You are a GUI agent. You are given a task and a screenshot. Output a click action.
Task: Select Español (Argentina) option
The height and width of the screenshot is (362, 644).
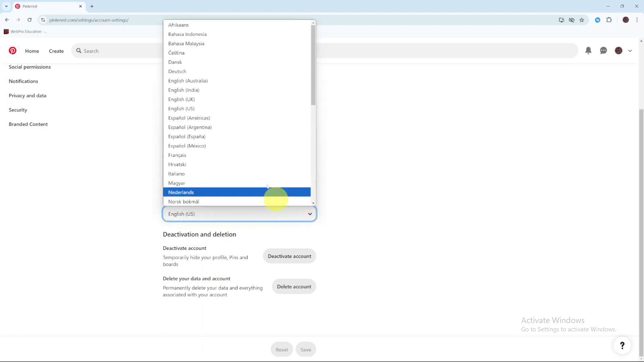point(237,127)
